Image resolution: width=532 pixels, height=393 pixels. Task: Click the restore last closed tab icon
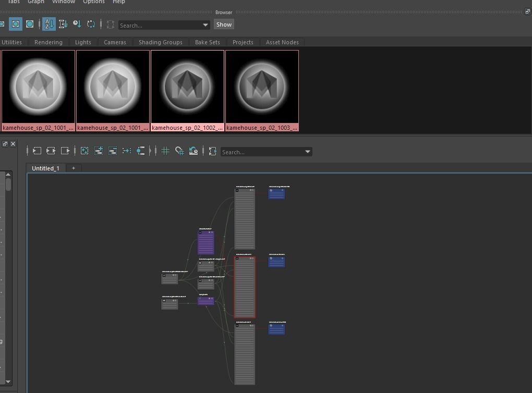[x=194, y=151]
